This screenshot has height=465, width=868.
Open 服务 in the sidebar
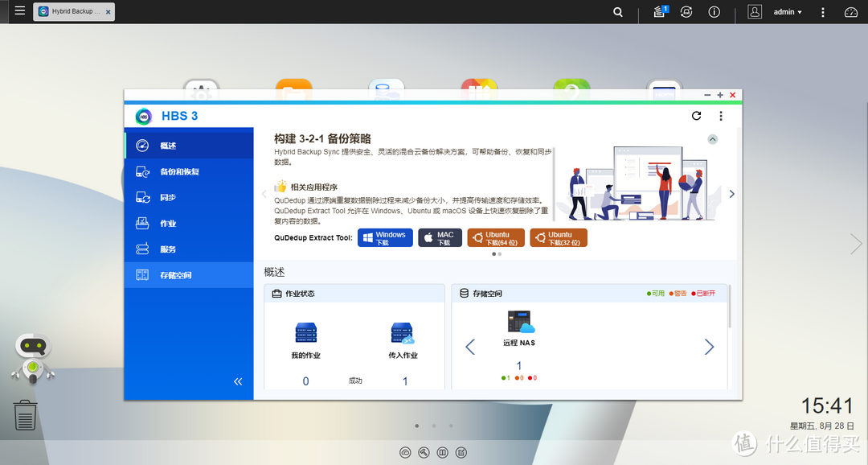(189, 249)
